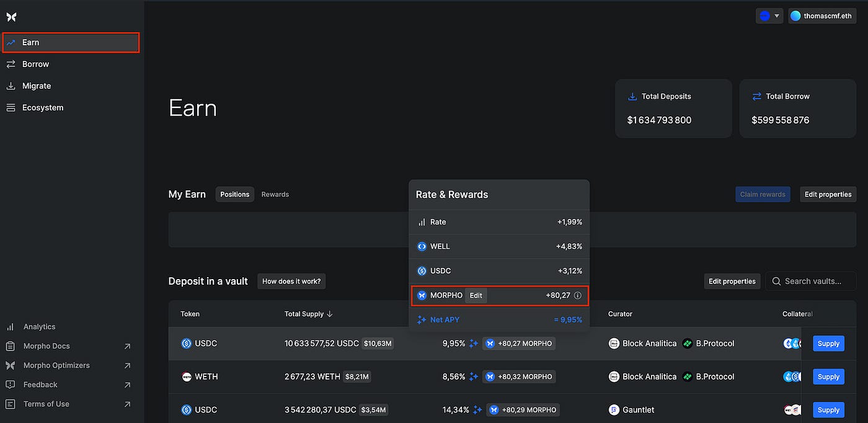Open Terms of Use link
The width and height of the screenshot is (868, 423).
[x=46, y=404]
